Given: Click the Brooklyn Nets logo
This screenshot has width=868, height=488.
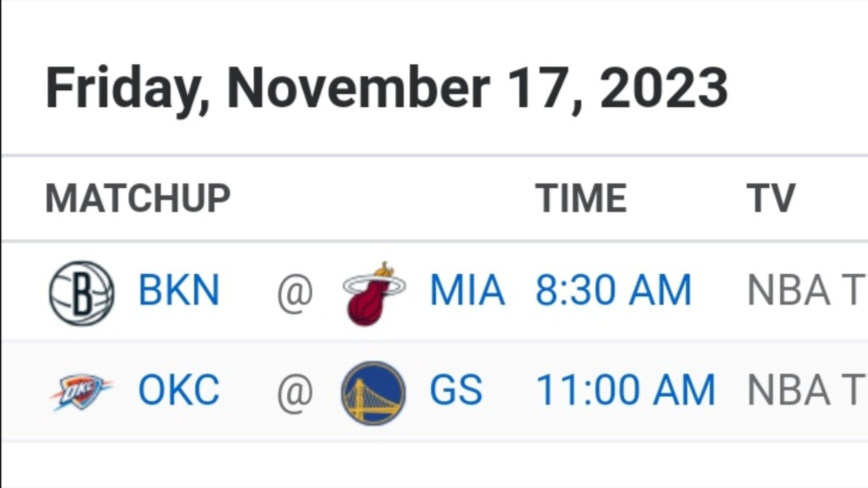Looking at the screenshot, I should 81,293.
